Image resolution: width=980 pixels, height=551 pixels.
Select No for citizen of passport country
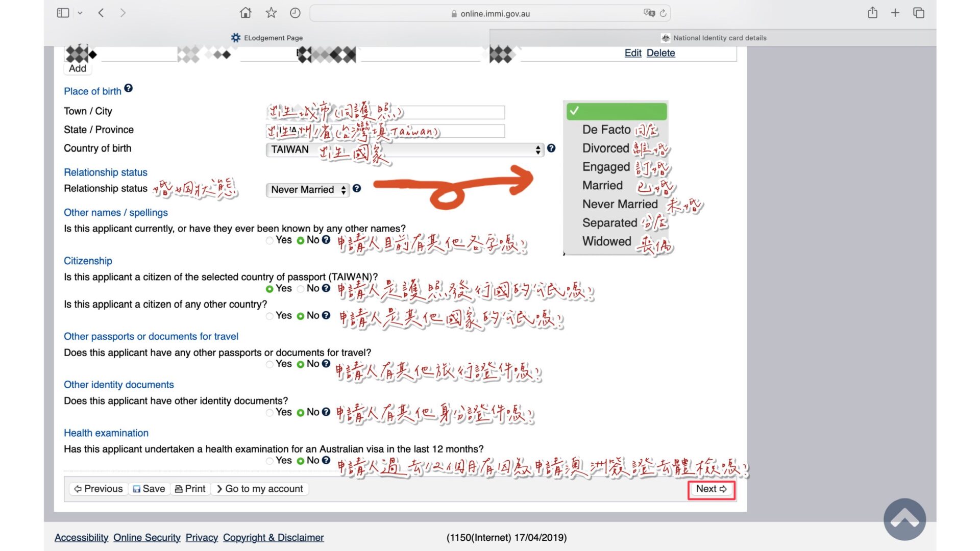[301, 289]
